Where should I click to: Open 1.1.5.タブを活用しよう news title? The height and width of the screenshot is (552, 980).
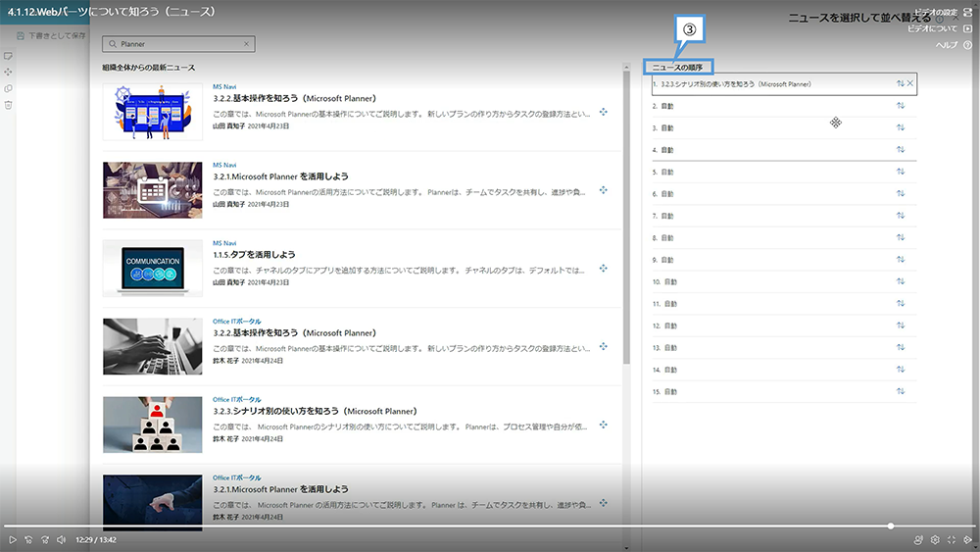tap(254, 255)
